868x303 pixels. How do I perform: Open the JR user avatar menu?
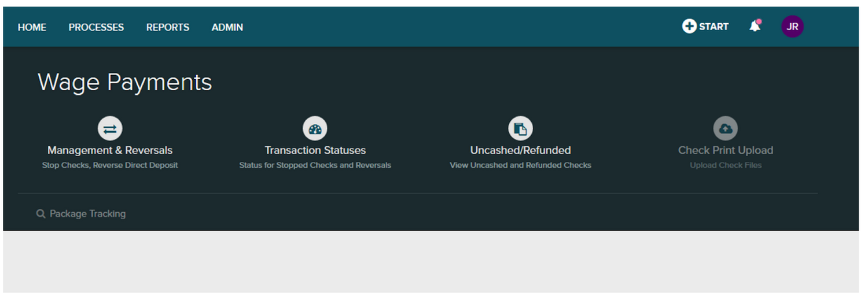tap(792, 27)
